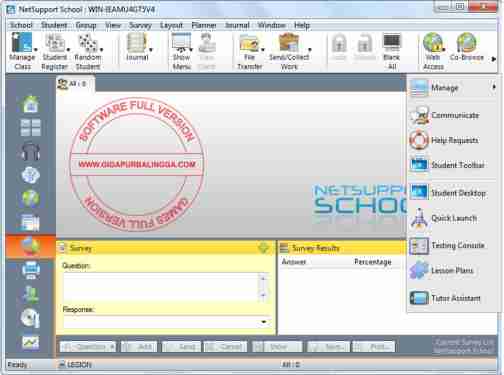Click the green icon on Survey header

[263, 248]
